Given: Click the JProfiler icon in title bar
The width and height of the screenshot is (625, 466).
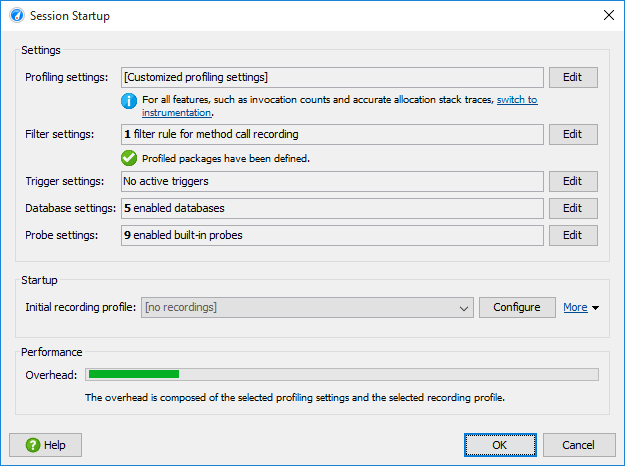Looking at the screenshot, I should click(17, 16).
